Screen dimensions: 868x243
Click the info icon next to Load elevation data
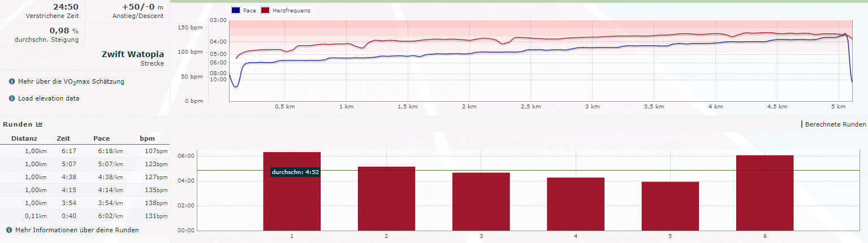(12, 98)
